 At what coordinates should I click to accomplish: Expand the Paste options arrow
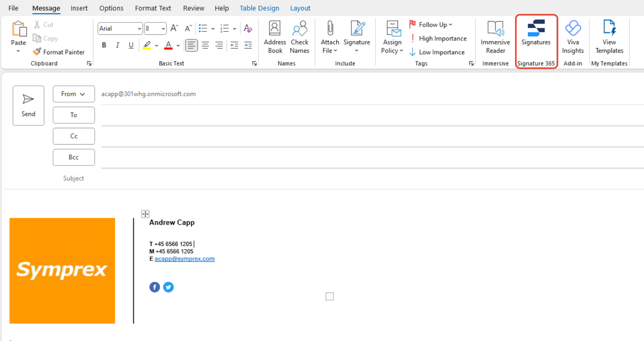[18, 51]
